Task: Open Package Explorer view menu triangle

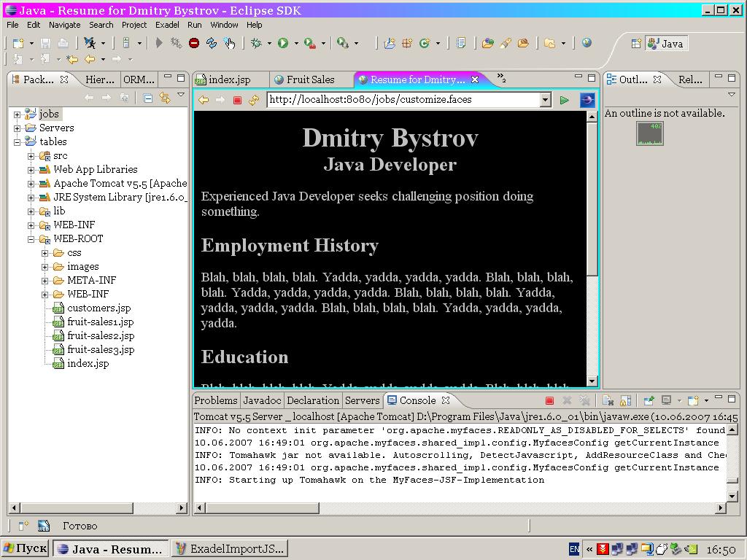Action: [x=181, y=95]
